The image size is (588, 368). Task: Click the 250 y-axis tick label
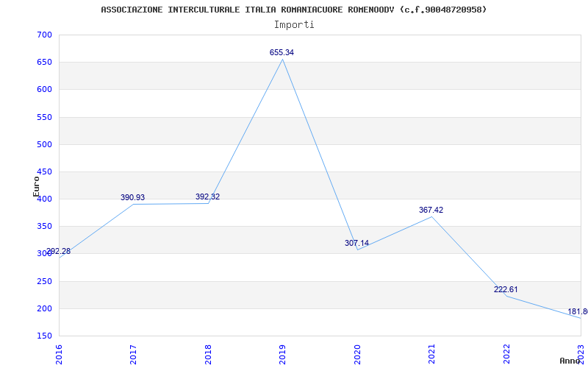(44, 282)
